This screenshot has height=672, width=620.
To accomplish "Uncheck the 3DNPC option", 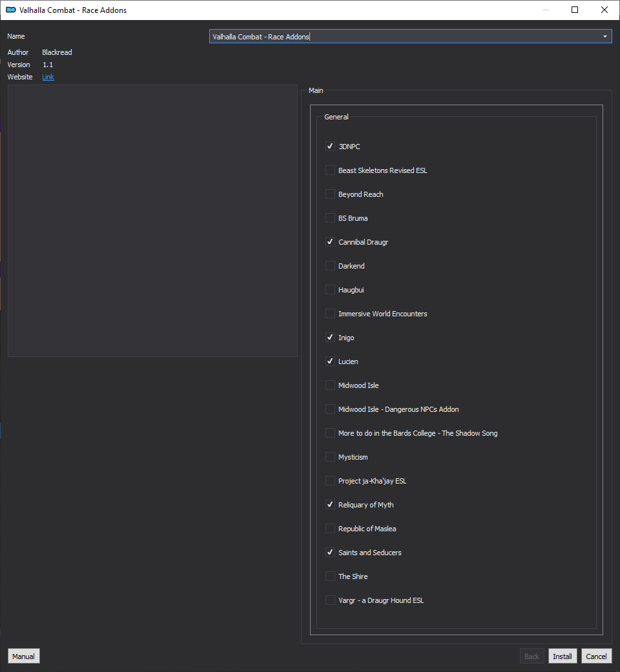I will point(330,147).
